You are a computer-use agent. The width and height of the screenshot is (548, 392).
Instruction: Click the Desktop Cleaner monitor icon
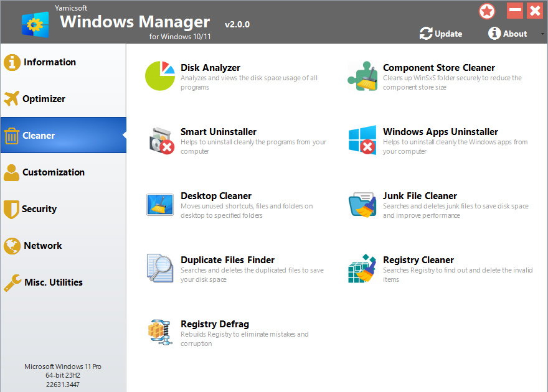tap(159, 205)
